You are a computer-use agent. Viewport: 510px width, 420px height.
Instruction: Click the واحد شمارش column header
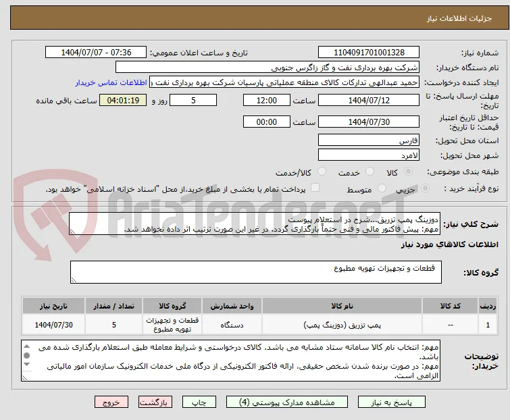232,306
